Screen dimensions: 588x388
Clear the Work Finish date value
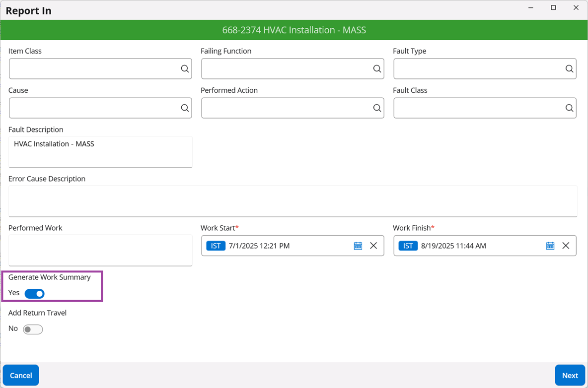566,246
